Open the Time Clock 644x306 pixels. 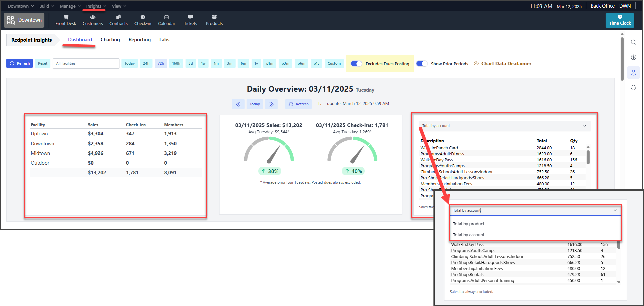(x=620, y=20)
